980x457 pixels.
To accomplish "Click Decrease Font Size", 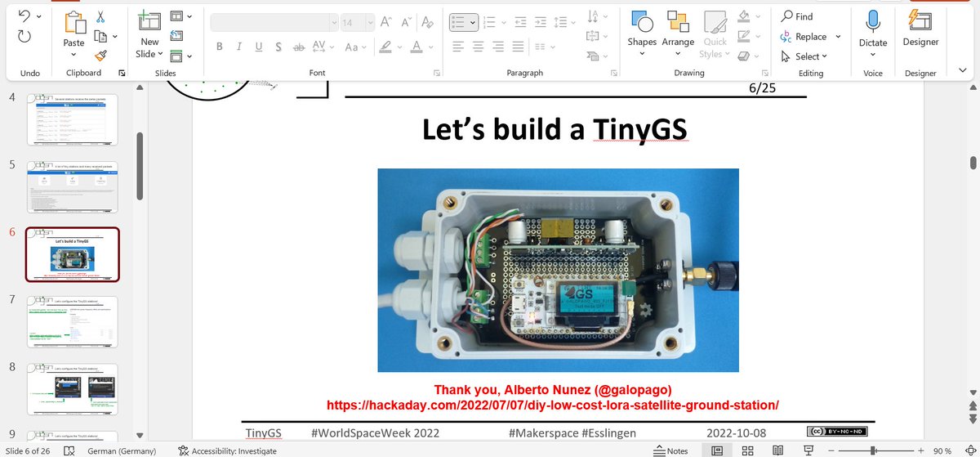I will [x=408, y=23].
